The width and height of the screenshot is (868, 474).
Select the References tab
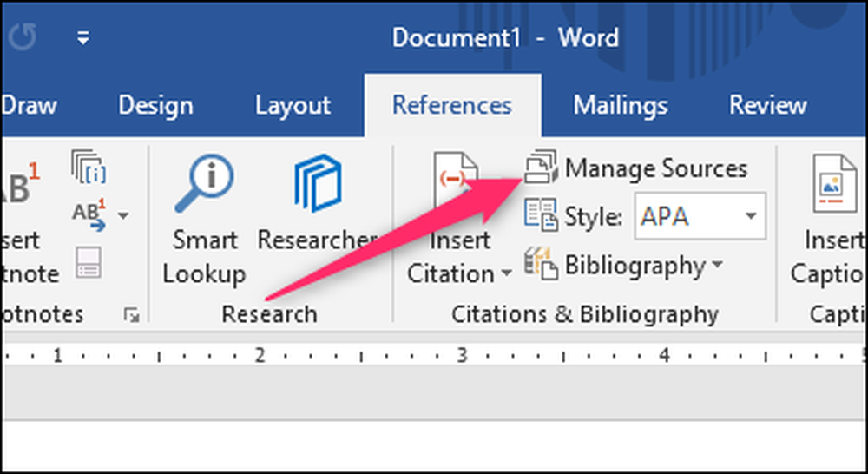[452, 105]
